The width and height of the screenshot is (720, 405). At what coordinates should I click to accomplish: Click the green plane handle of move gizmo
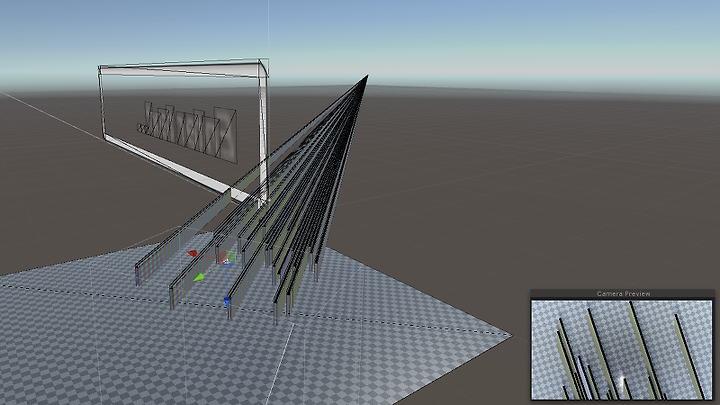click(x=231, y=256)
